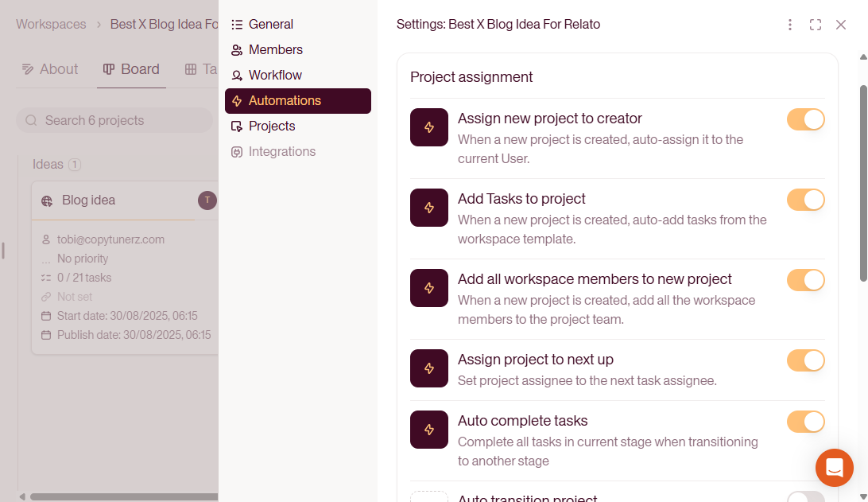Expand settings panel to fullscreen
868x502 pixels.
pos(816,25)
